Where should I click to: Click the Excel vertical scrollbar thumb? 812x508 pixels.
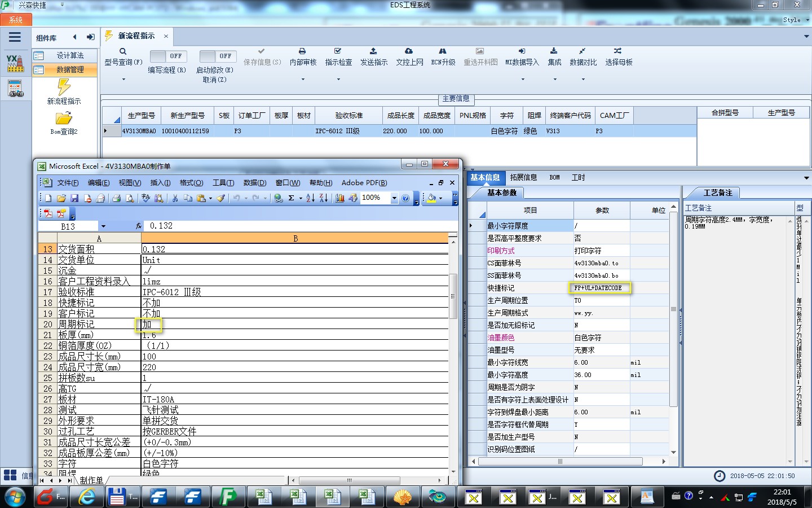[x=453, y=296]
